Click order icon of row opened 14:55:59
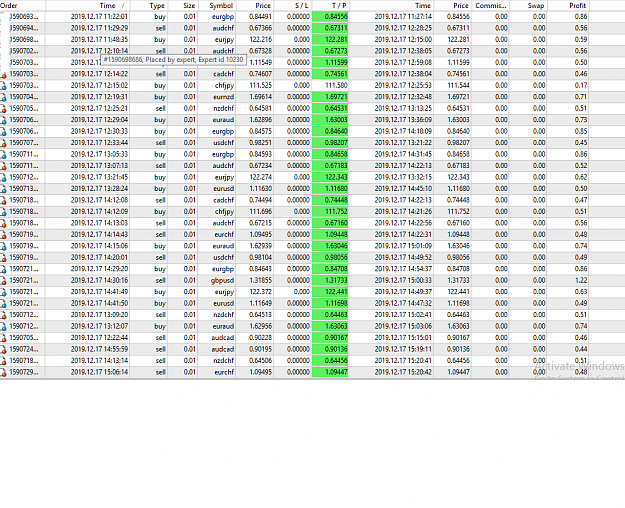 pos(4,350)
